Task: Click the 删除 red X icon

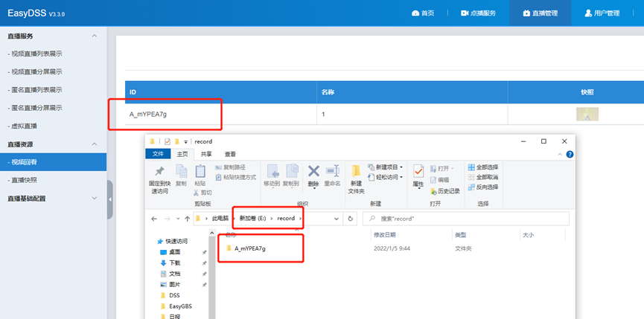Action: (313, 171)
